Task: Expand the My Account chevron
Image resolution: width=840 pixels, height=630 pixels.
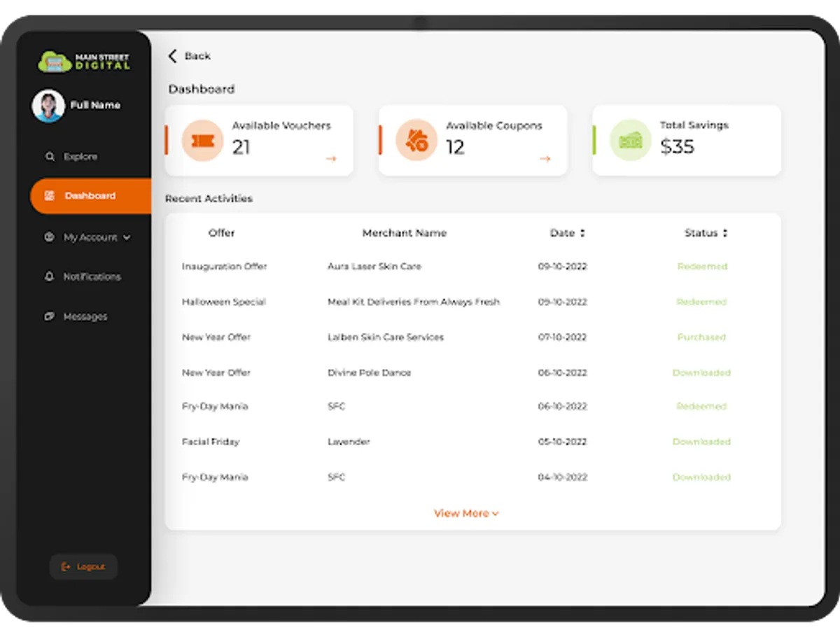Action: pyautogui.click(x=127, y=237)
